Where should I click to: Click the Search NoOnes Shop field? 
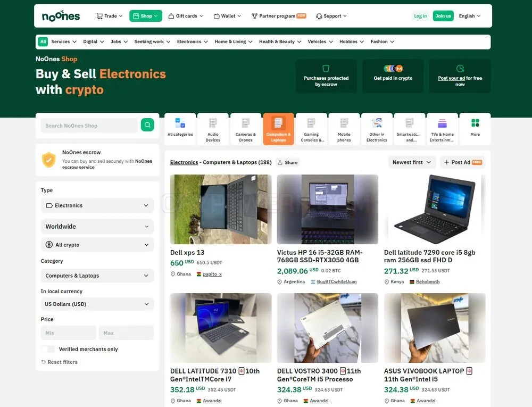89,126
